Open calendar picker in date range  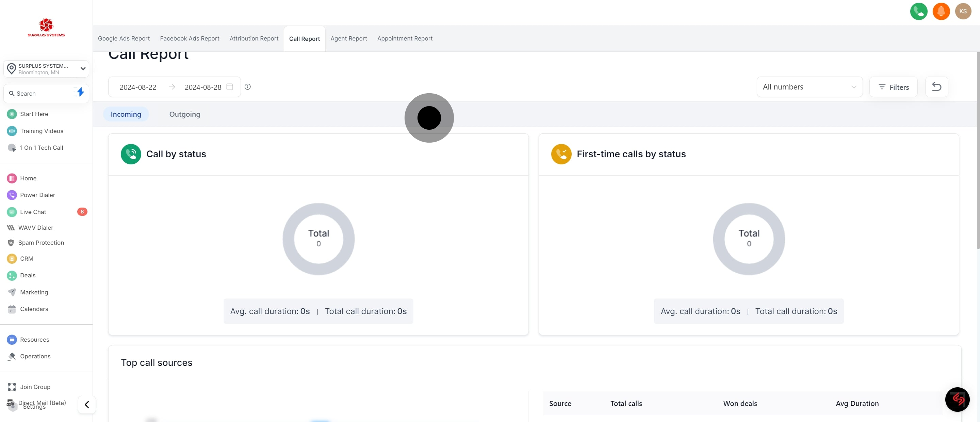click(230, 87)
